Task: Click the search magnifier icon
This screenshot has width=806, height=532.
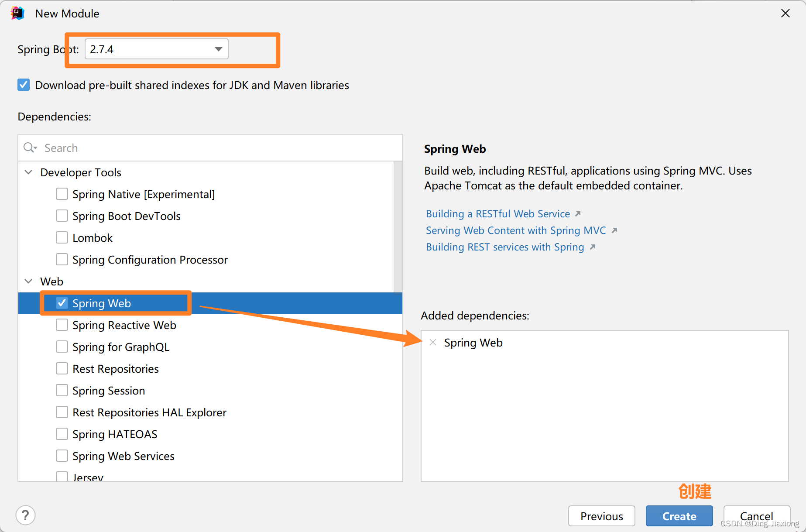Action: click(x=30, y=148)
